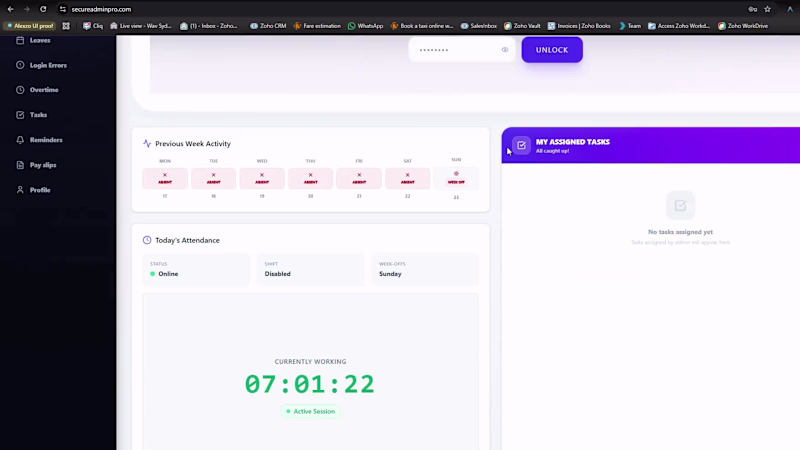The image size is (800, 450).
Task: Select Tuesday absent day card
Action: [213, 178]
